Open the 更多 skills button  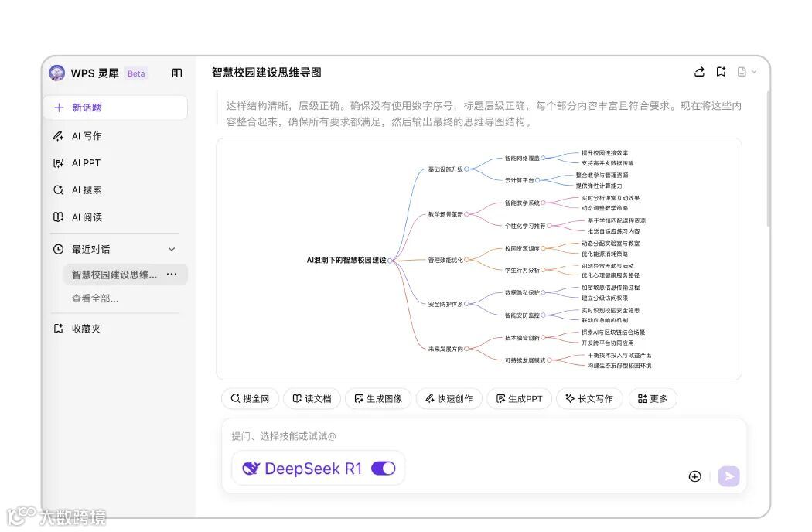[x=653, y=398]
